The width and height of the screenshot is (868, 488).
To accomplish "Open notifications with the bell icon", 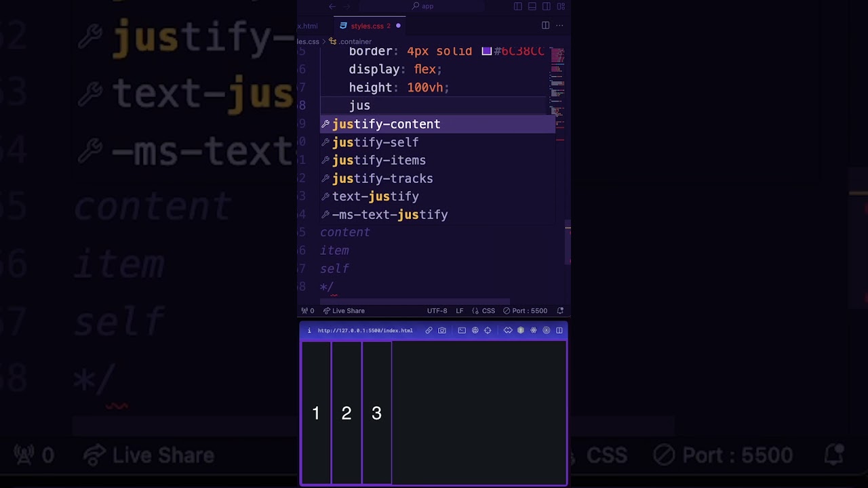I will [x=560, y=310].
